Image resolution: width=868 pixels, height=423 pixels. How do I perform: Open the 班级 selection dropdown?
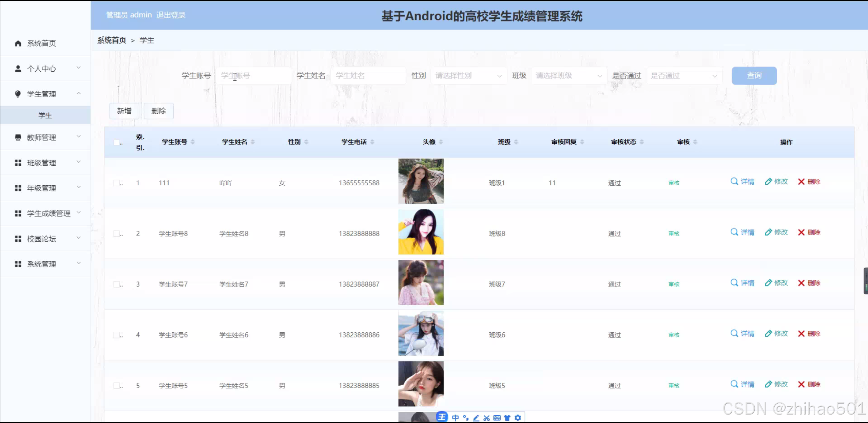[x=568, y=76]
